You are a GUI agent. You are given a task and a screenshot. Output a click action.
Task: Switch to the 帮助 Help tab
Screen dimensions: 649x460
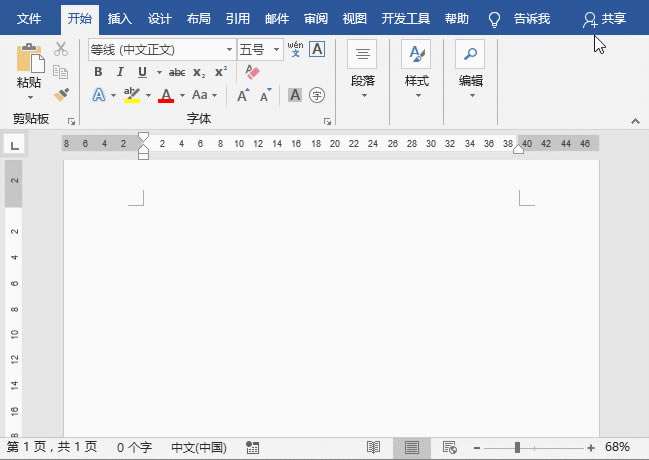point(457,19)
